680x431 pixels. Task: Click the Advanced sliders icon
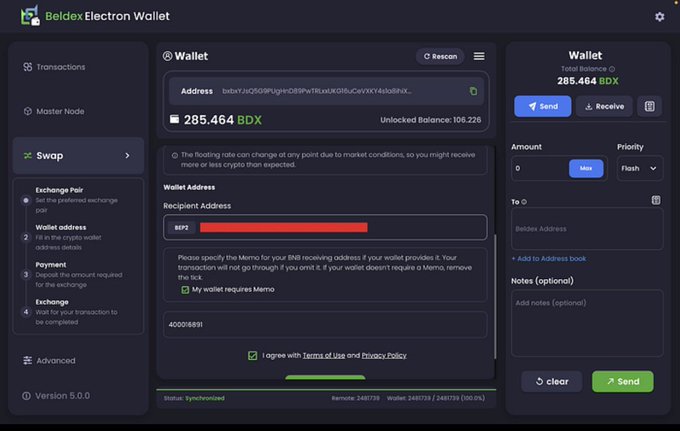27,361
